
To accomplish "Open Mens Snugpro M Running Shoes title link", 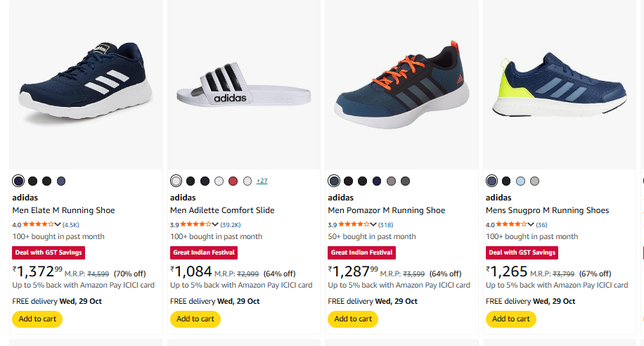I will 547,210.
